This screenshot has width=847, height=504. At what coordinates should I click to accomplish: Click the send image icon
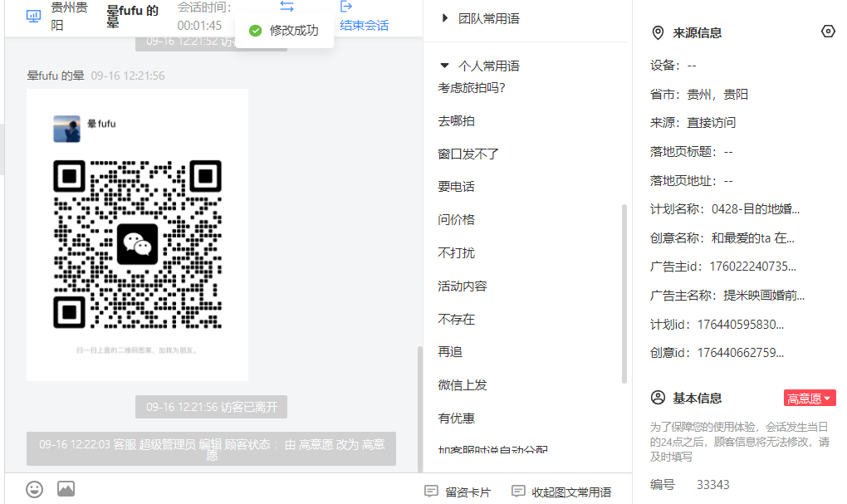[66, 489]
